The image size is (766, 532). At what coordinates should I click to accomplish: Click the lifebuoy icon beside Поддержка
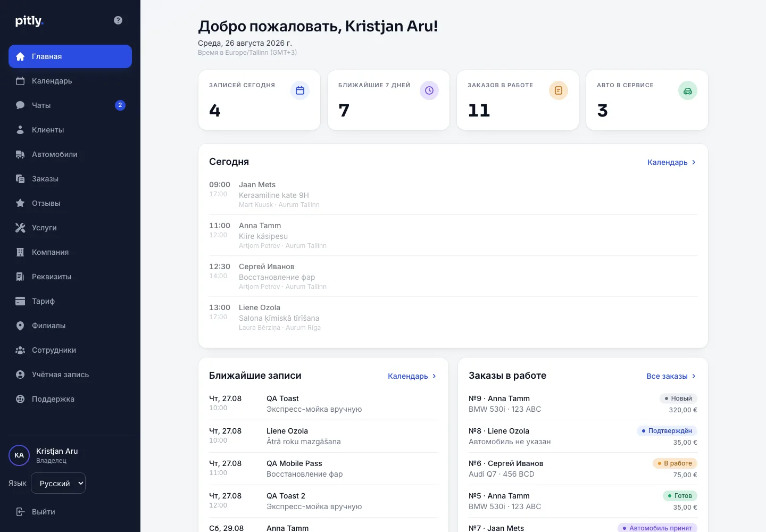pos(20,399)
